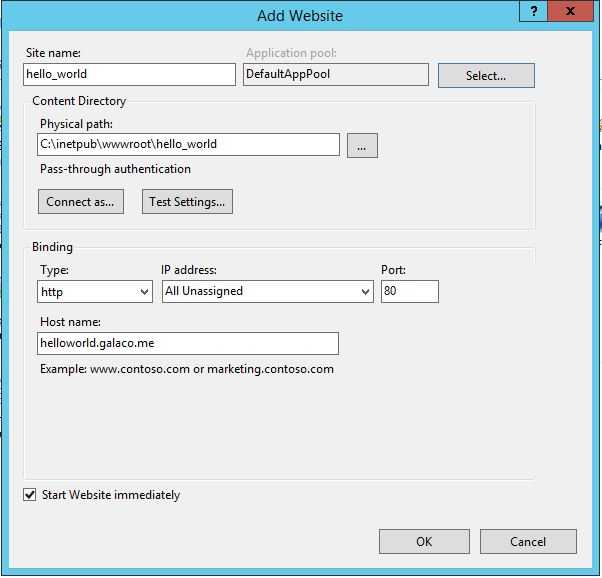The height and width of the screenshot is (578, 602).
Task: Click the Content Directory group label
Action: 79,101
